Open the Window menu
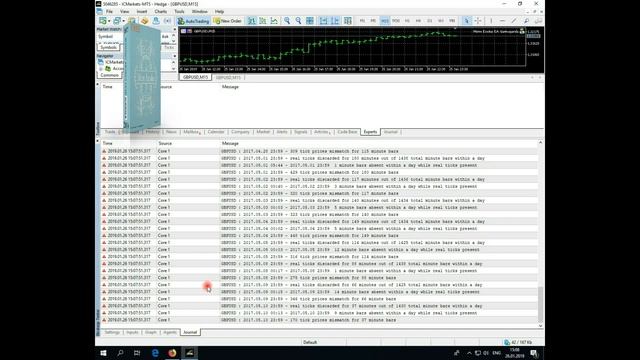Image resolution: width=640 pixels, height=360 pixels. (199, 11)
